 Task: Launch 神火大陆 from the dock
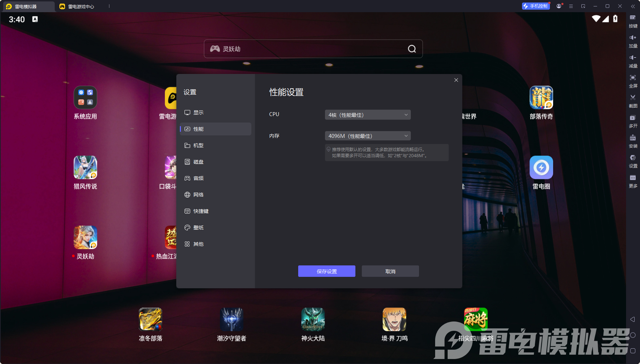click(313, 319)
